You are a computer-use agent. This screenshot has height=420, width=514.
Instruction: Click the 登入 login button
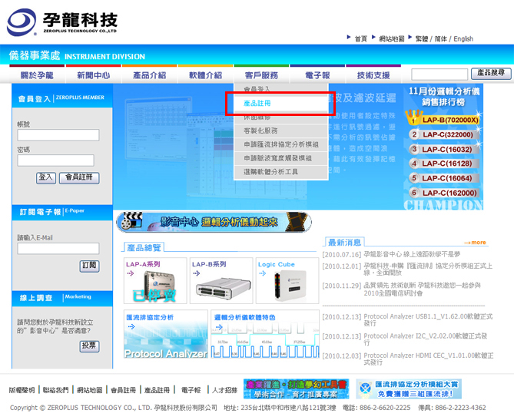click(46, 178)
